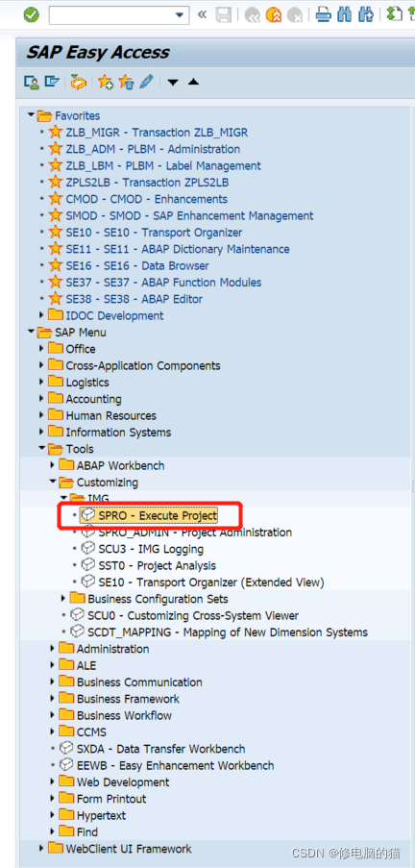Click star icon beside SE10 Transport Organizer favorite
This screenshot has width=415, height=868.
pyautogui.click(x=55, y=232)
